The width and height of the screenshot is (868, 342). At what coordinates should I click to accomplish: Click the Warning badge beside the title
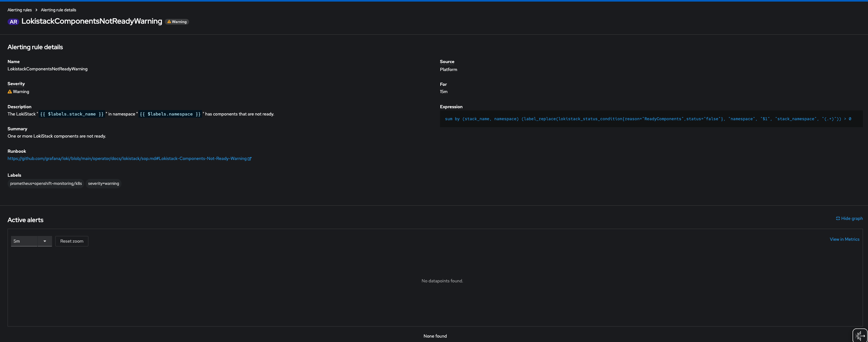coord(177,22)
